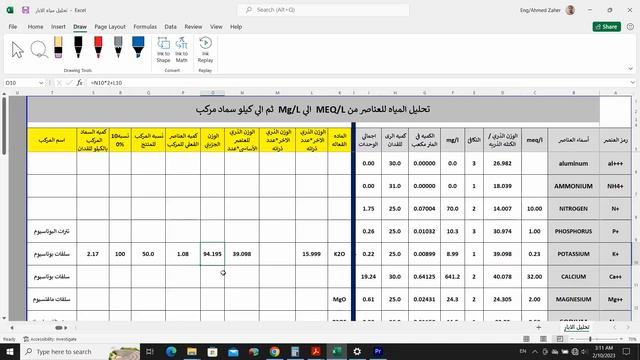The width and height of the screenshot is (640, 360).
Task: Click the horizontal scrollbar thumb
Action: [59, 327]
